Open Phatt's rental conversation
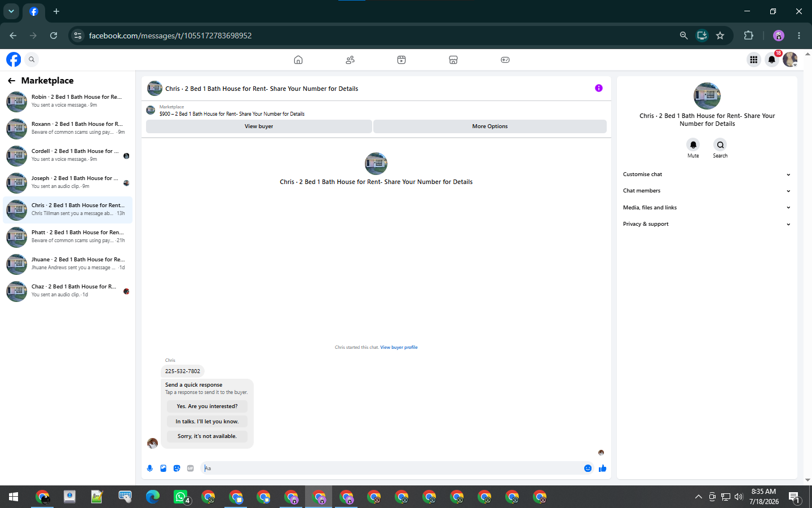Viewport: 812px width, 508px height. 68,237
